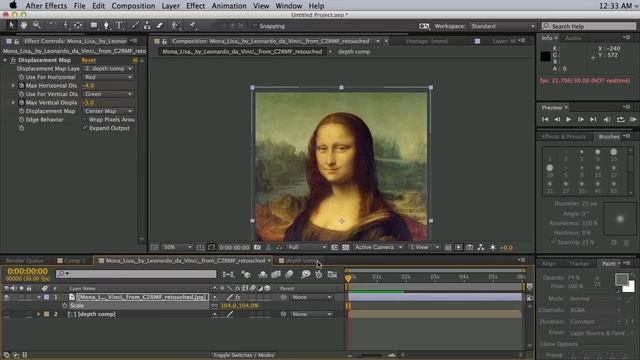The height and width of the screenshot is (360, 640).
Task: Toggle transparency grid icon in viewer
Action: point(346,247)
